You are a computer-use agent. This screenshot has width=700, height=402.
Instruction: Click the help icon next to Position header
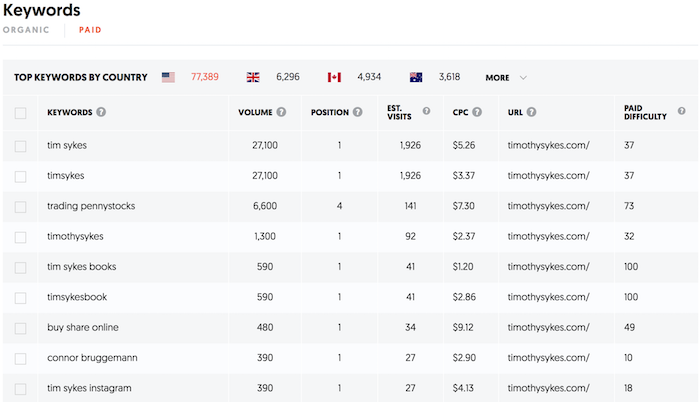(358, 112)
